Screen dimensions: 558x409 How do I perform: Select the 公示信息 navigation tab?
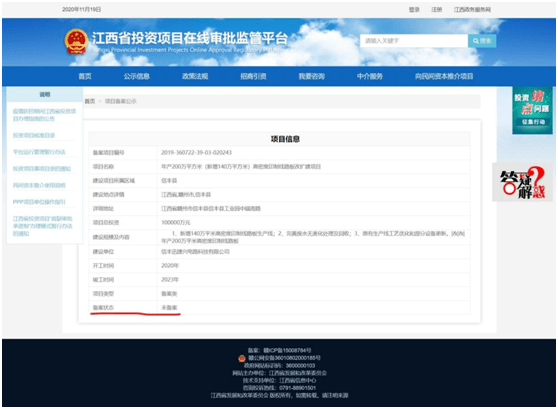[x=137, y=76]
